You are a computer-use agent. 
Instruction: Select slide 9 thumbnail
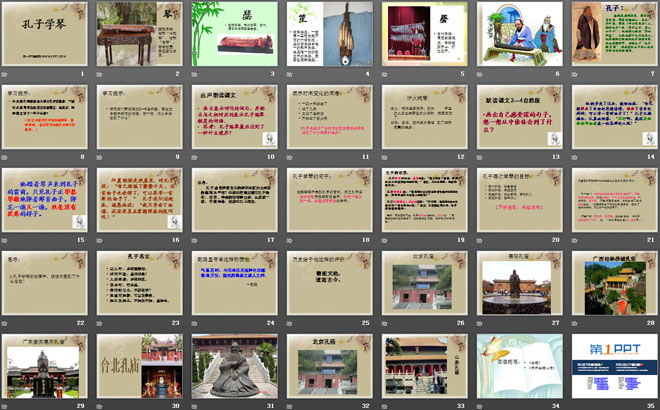[x=140, y=117]
